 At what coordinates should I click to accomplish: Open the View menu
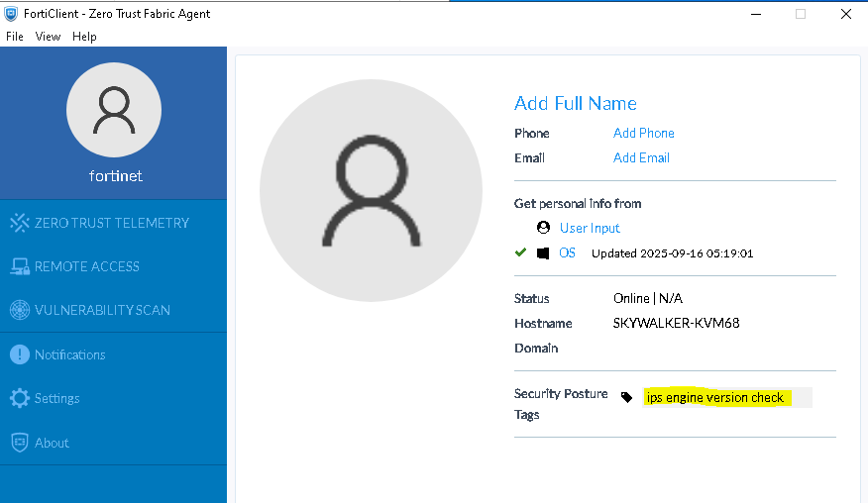(48, 37)
